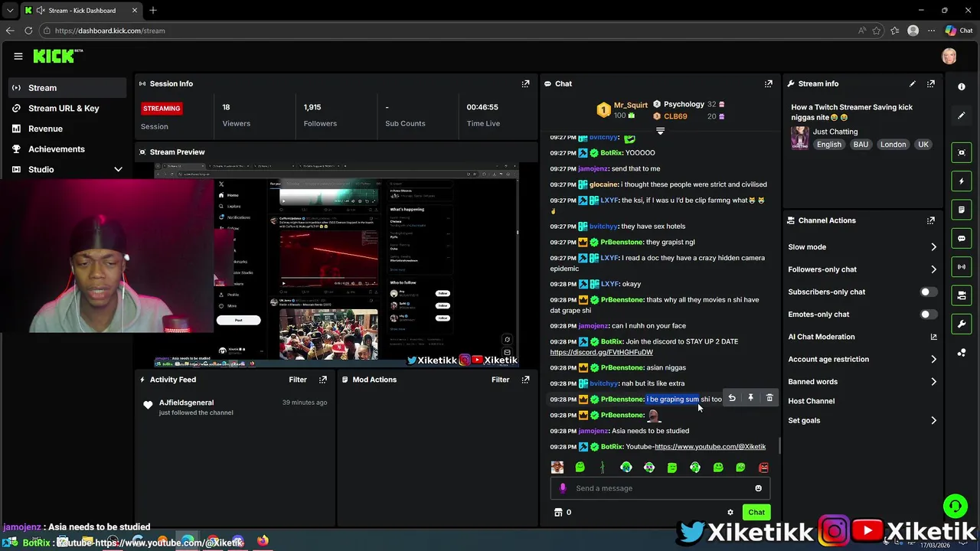Screen dimensions: 980x551
Task: Pop out the Chat panel
Action: click(769, 83)
